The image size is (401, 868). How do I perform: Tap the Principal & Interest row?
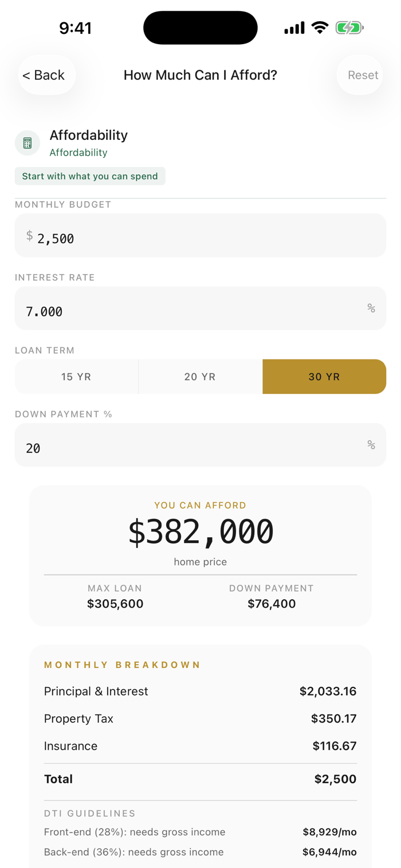(200, 691)
